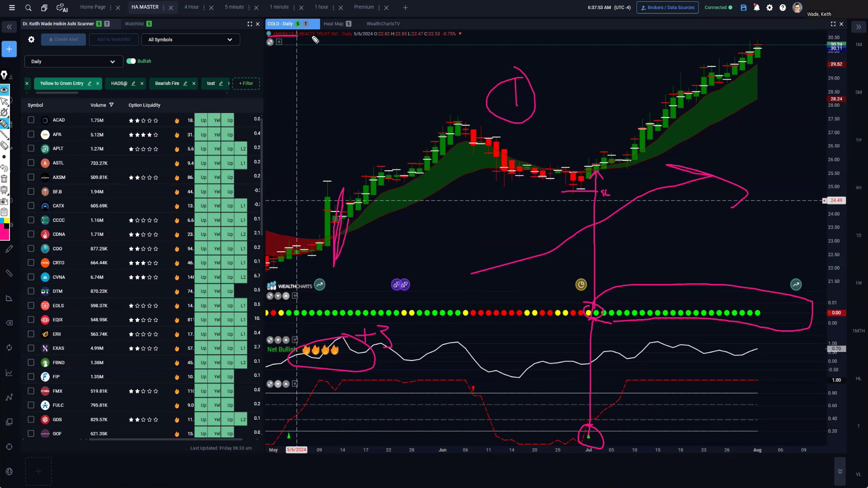Open the help question mark
The image size is (868, 488).
point(783,8)
